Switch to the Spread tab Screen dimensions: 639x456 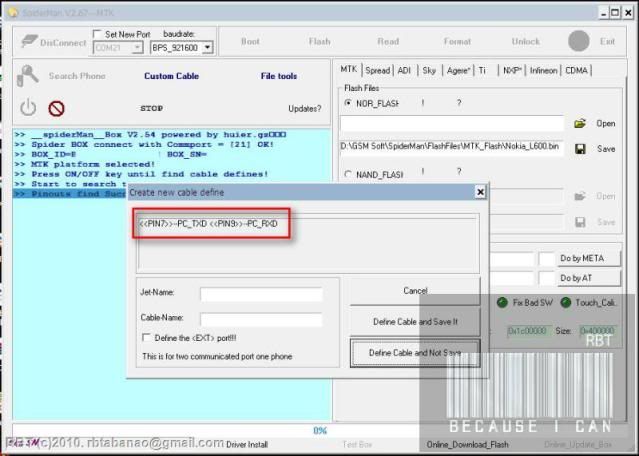[x=377, y=70]
